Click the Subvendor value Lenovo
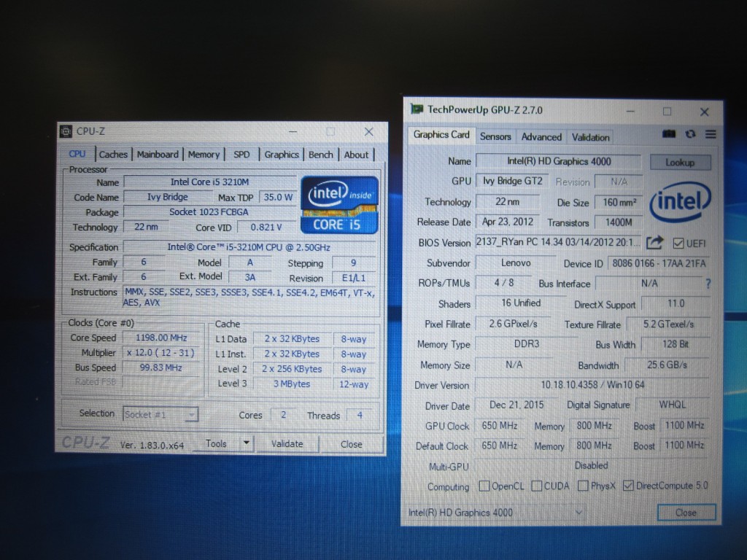 pyautogui.click(x=516, y=262)
